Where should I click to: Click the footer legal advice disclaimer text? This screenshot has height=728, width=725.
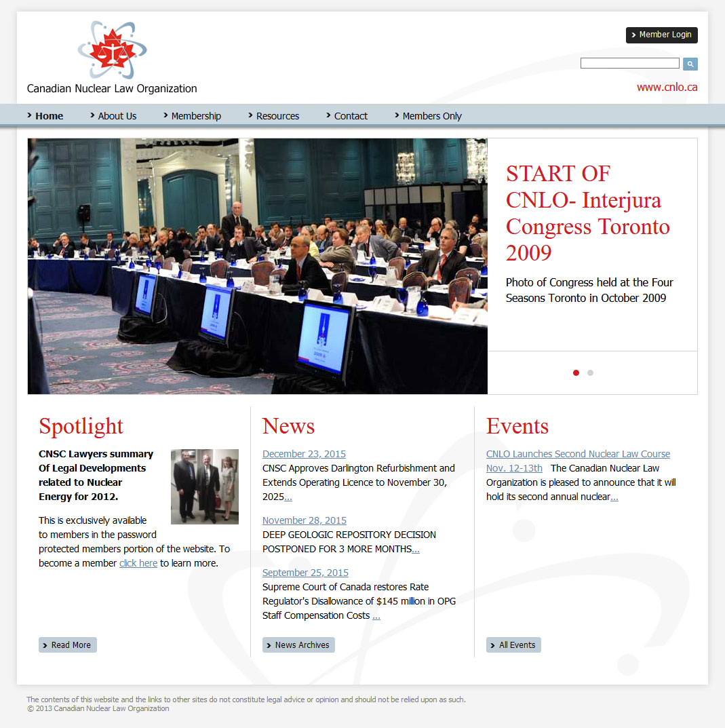246,700
